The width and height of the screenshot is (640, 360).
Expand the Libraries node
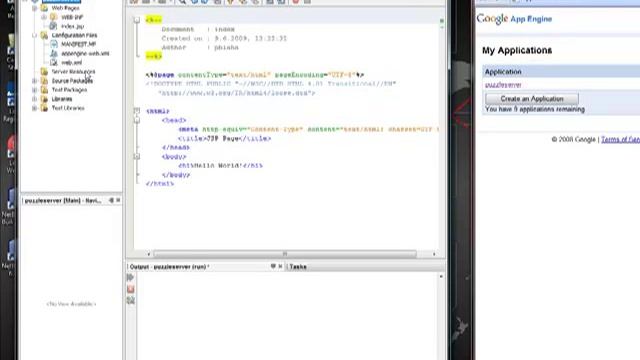35,99
